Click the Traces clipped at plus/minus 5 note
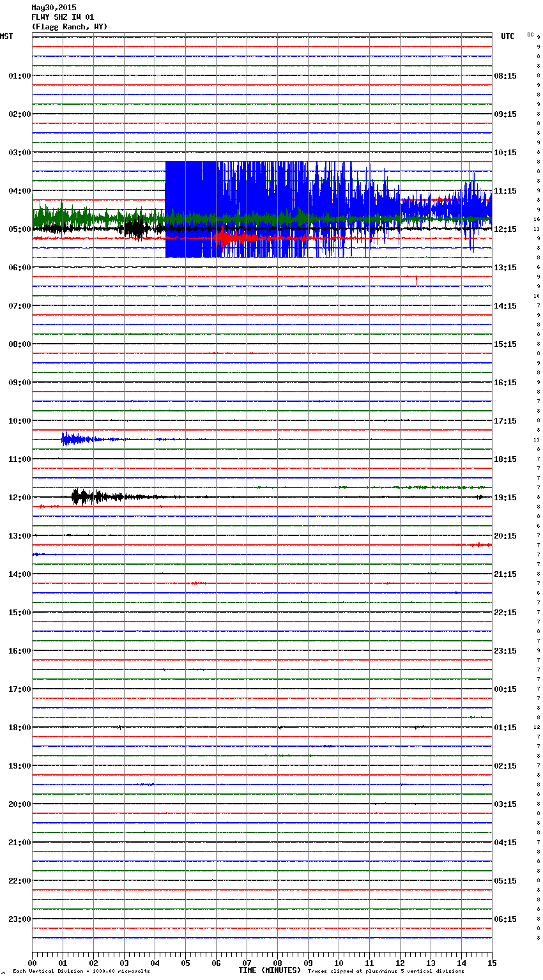This screenshot has width=543, height=980. (386, 972)
